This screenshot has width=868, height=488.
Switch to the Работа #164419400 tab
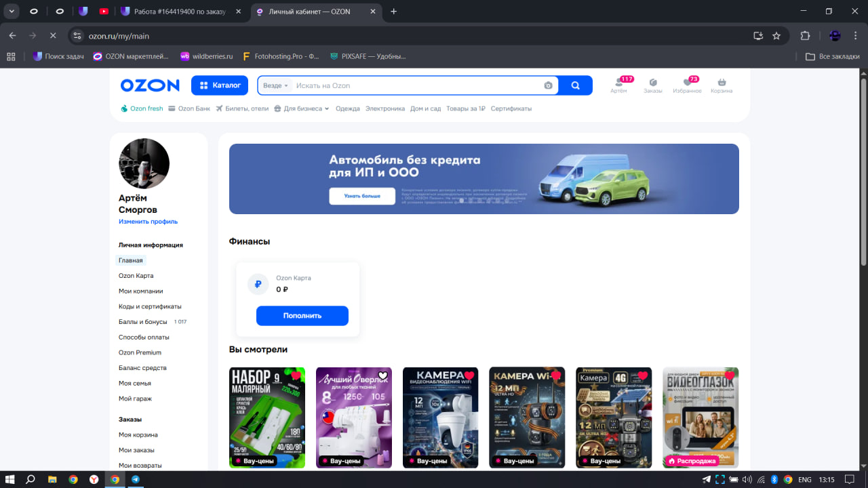coord(182,12)
